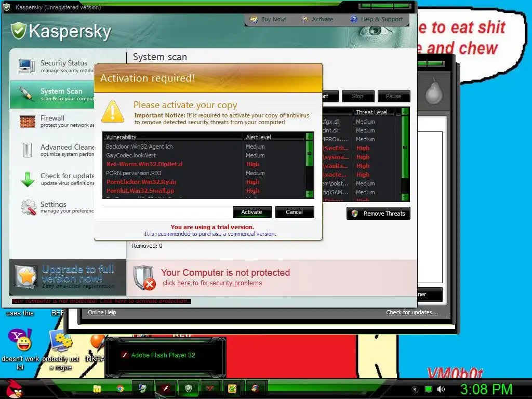Image resolution: width=532 pixels, height=399 pixels.
Task: Click Cancel in the activation dialog
Action: [x=295, y=212]
